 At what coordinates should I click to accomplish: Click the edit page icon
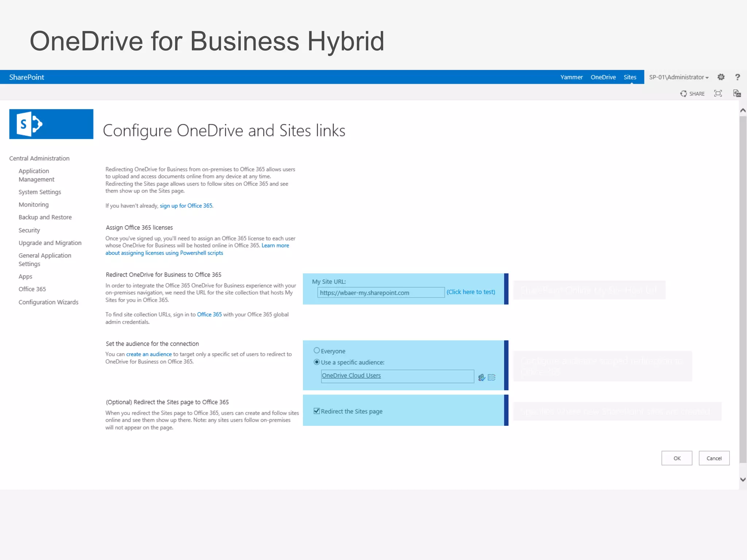pyautogui.click(x=737, y=93)
